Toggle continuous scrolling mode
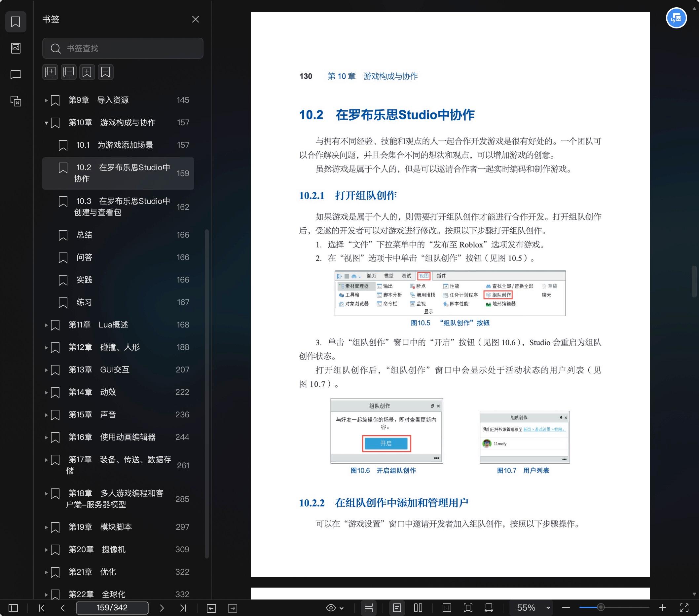Image resolution: width=699 pixels, height=616 pixels. coord(369,608)
